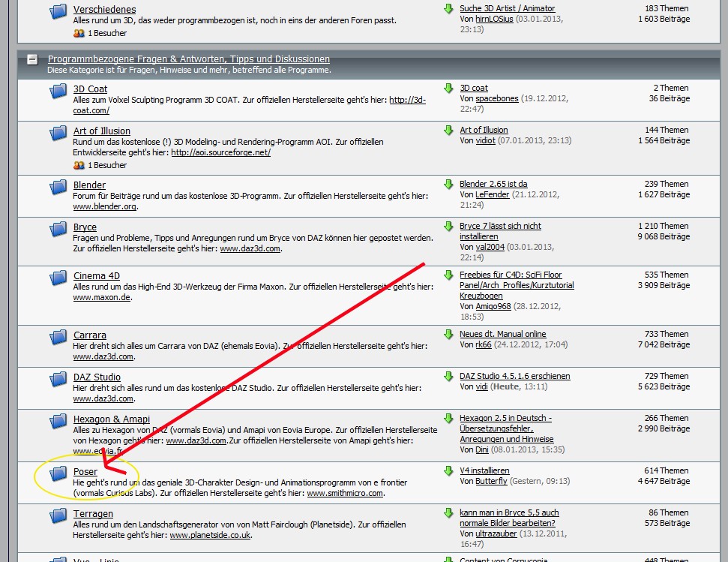
Task: Open thread V4 installieren
Action: (x=484, y=470)
